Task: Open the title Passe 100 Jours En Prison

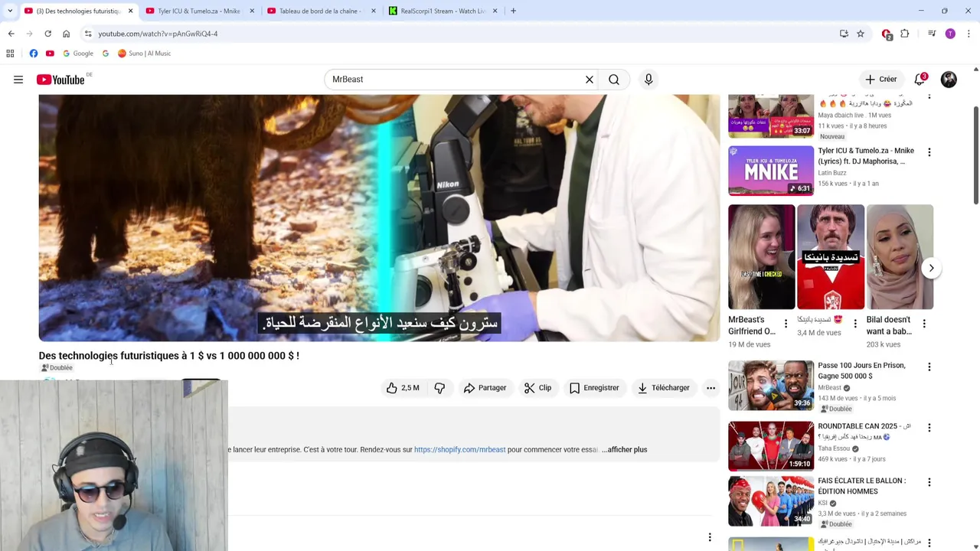Action: (861, 370)
